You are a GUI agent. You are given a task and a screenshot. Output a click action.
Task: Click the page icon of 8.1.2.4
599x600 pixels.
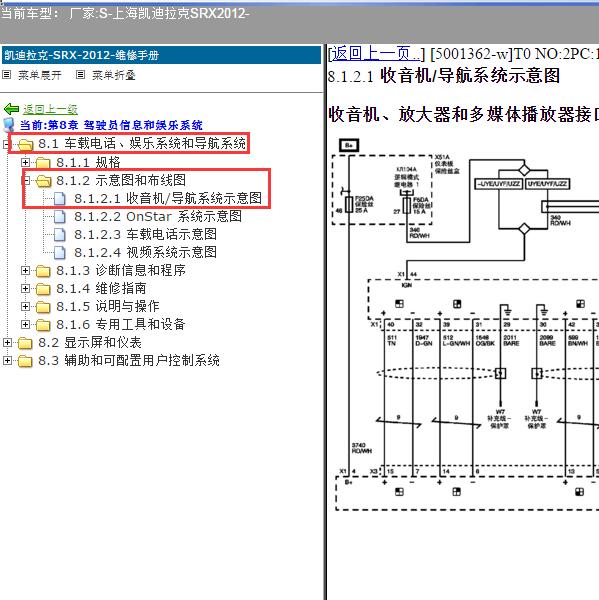pos(60,253)
